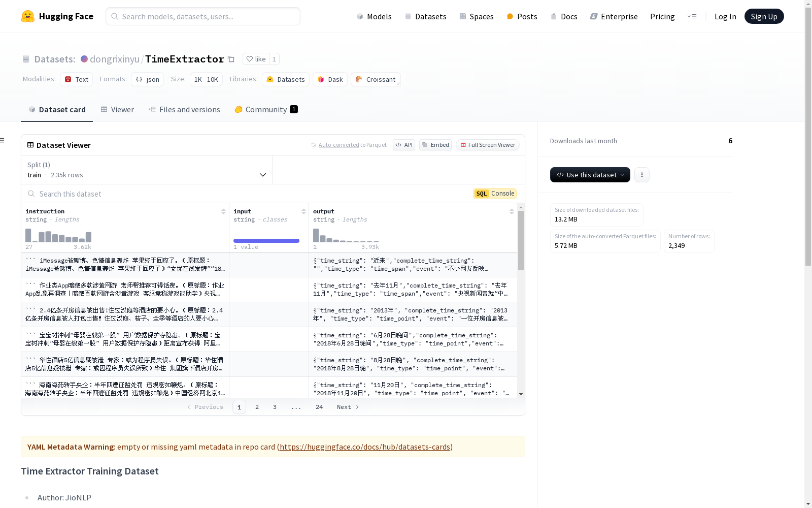
Task: Open the Full Screen Viewer
Action: [x=487, y=145]
